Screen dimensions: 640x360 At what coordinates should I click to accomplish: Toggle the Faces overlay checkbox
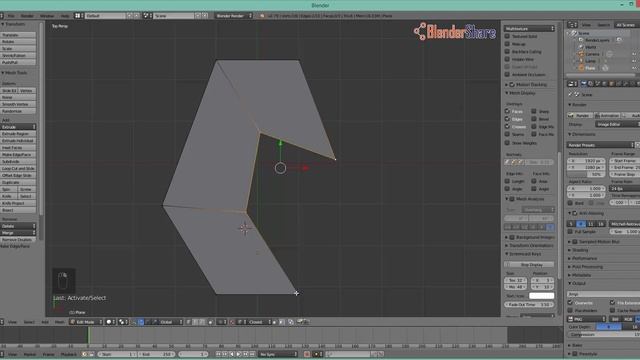coord(507,111)
